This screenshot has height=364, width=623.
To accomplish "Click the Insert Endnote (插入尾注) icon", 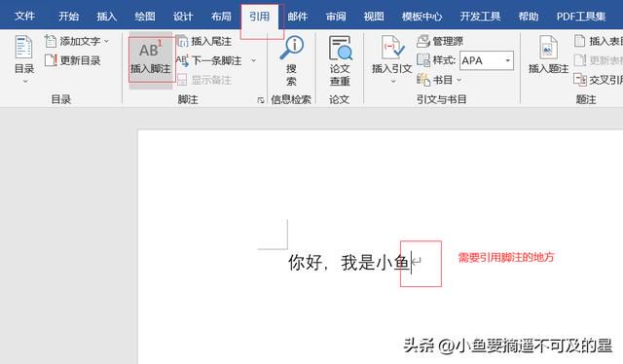I will [182, 41].
